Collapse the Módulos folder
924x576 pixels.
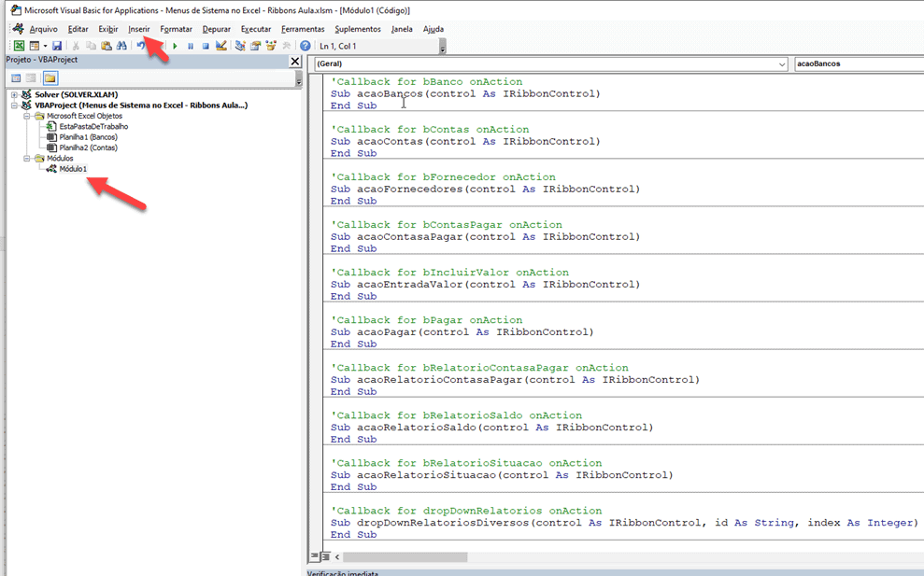click(x=27, y=159)
